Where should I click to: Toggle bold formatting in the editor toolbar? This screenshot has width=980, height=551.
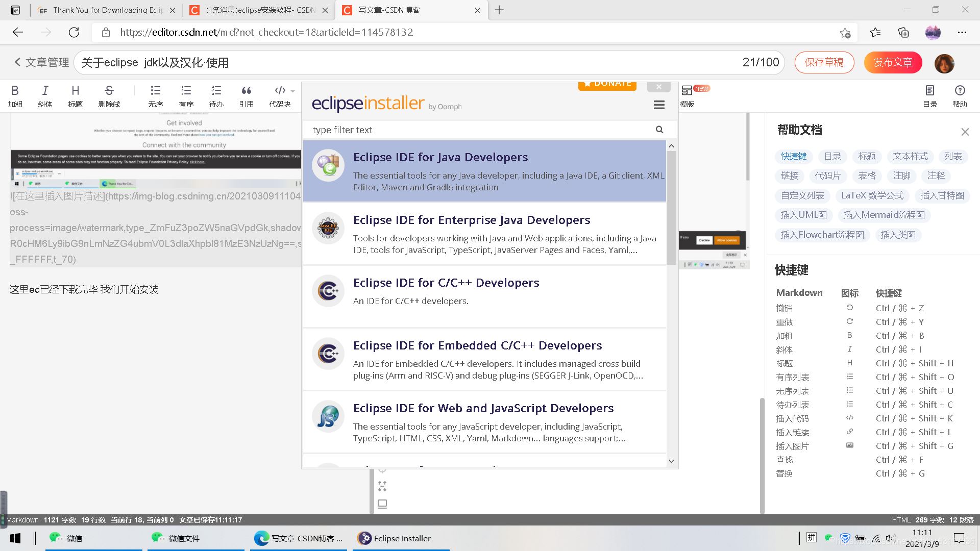pos(15,96)
